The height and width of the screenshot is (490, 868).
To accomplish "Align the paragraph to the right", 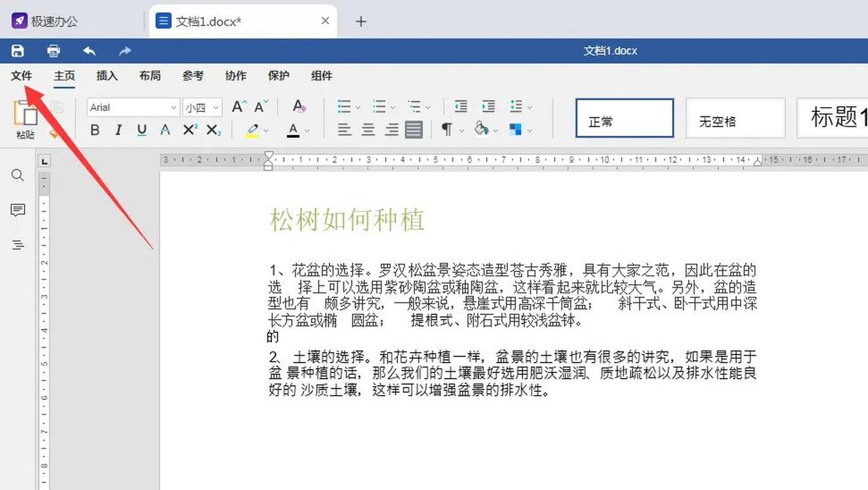I will pos(391,130).
